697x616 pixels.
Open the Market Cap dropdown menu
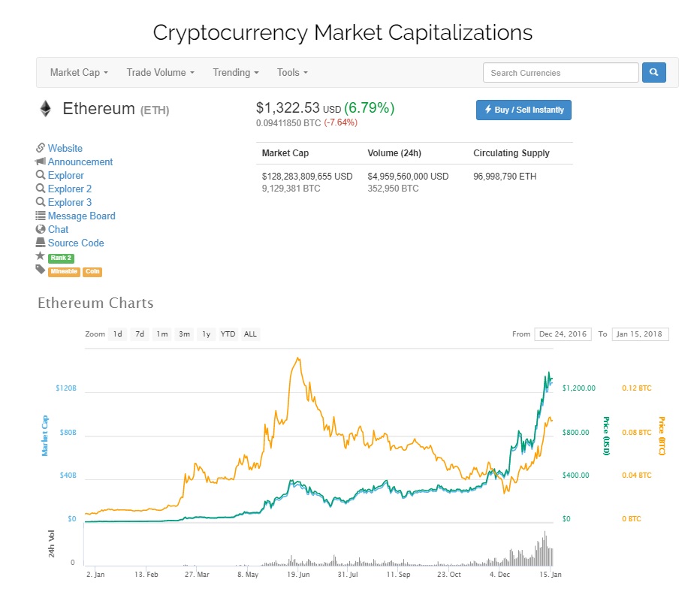pos(79,73)
